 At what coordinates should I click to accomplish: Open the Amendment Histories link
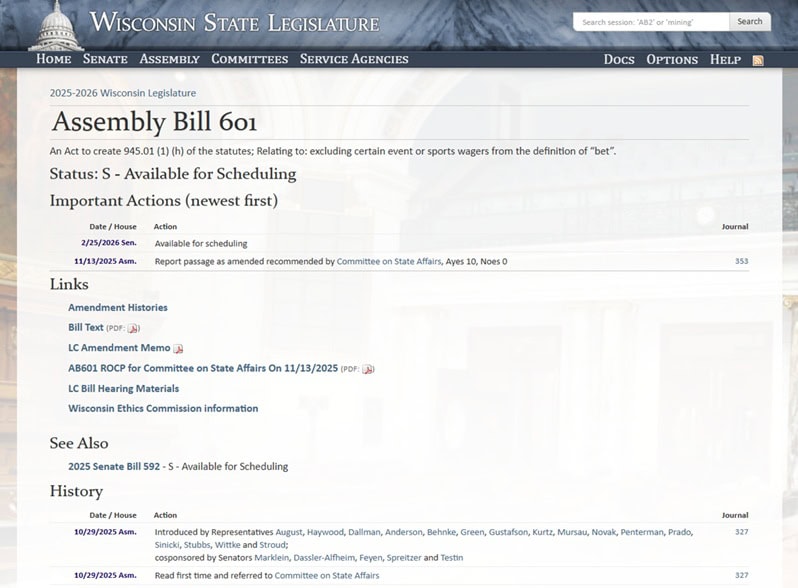(x=118, y=307)
